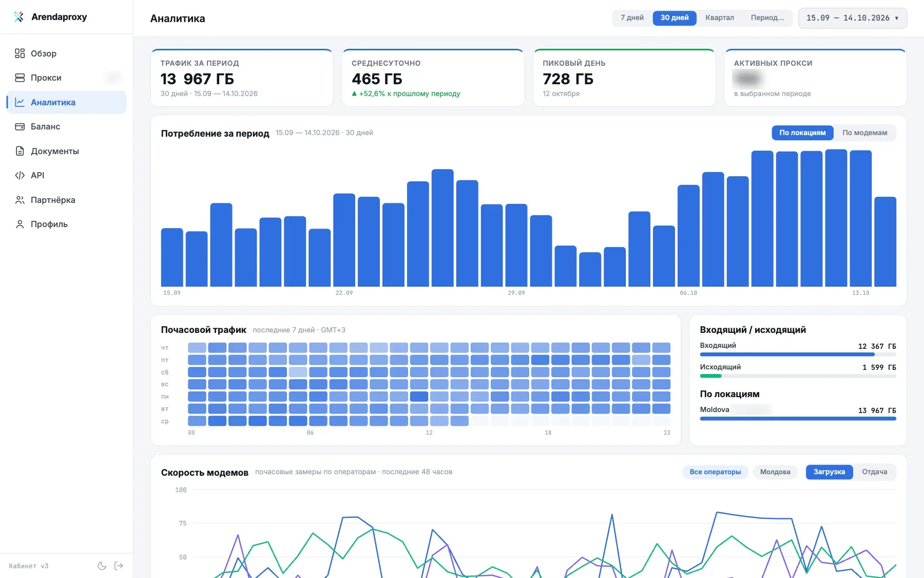Go to Документы page
924x578 pixels.
pos(66,151)
